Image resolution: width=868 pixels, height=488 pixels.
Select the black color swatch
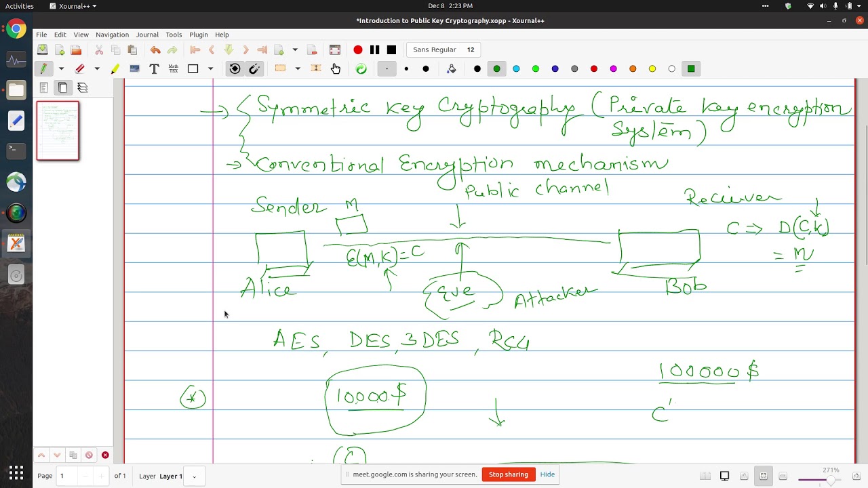[x=477, y=68]
